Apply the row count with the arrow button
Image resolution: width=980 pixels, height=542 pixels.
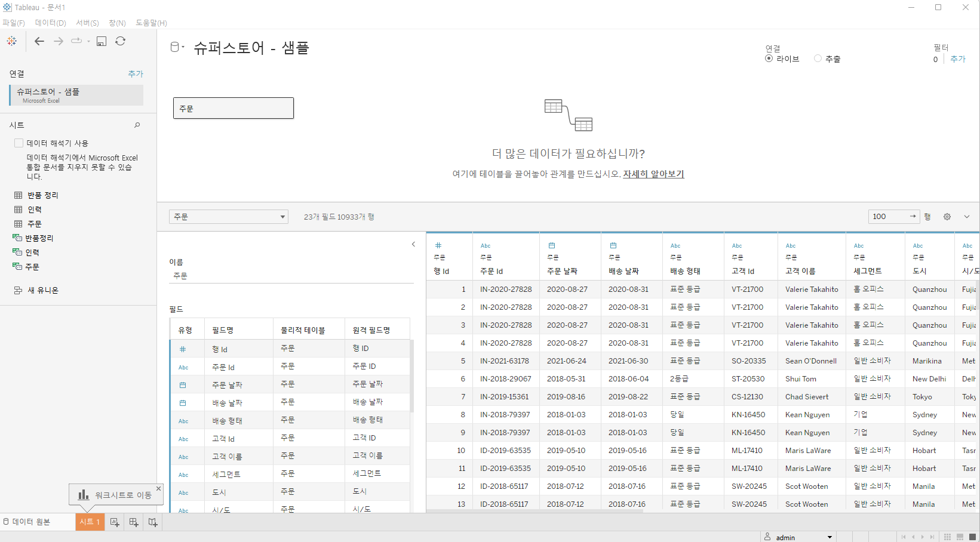[913, 216]
